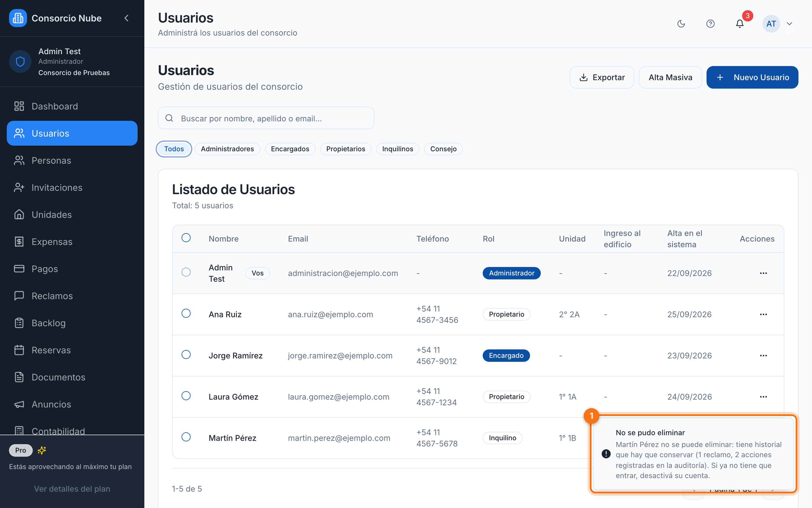Go to Personas in the sidebar
The height and width of the screenshot is (508, 812).
72,160
